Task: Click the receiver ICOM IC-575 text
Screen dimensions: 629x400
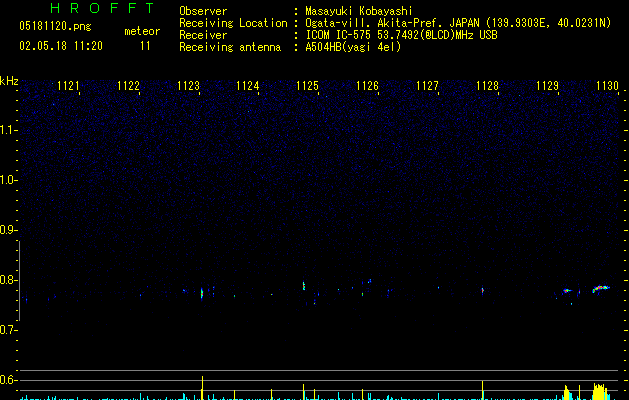Action: coord(401,35)
